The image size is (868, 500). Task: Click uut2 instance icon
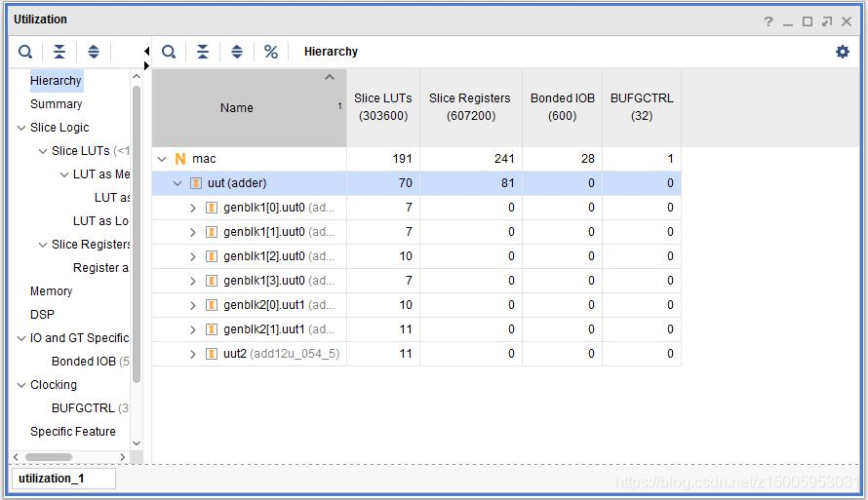coord(212,354)
